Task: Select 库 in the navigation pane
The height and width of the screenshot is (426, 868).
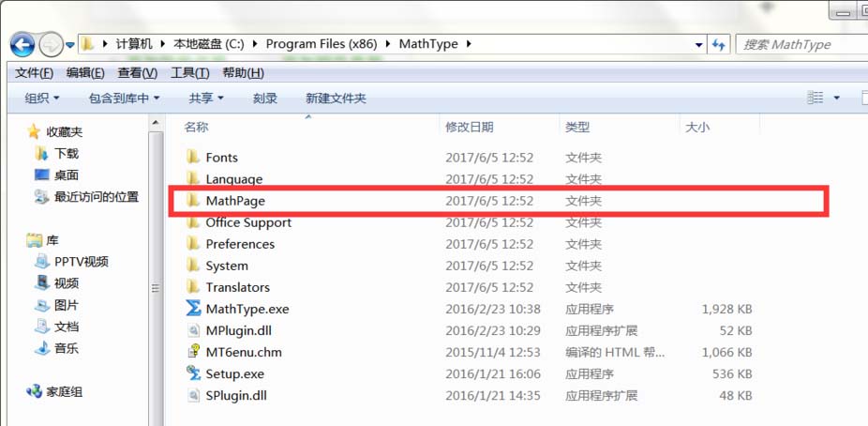Action: [52, 240]
